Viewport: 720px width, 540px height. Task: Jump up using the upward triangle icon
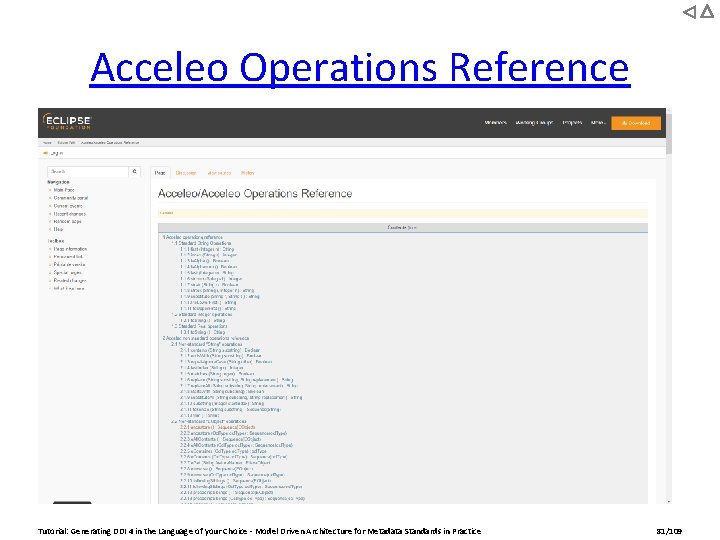(x=707, y=12)
